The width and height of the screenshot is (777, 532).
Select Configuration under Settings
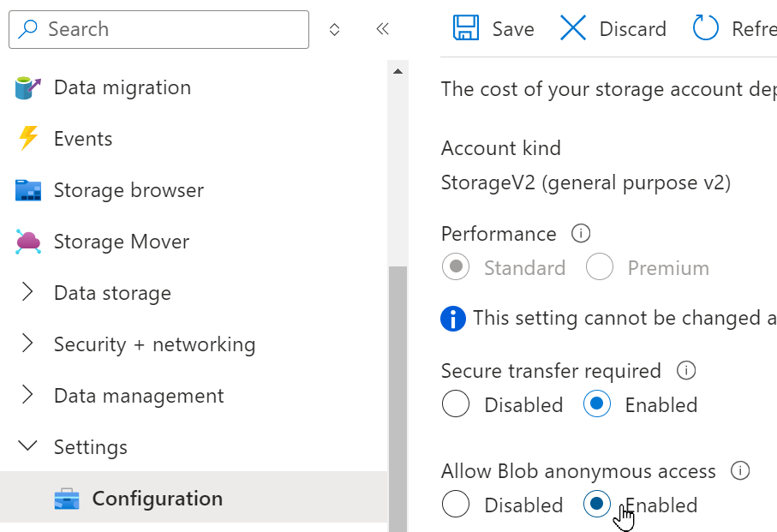point(156,498)
